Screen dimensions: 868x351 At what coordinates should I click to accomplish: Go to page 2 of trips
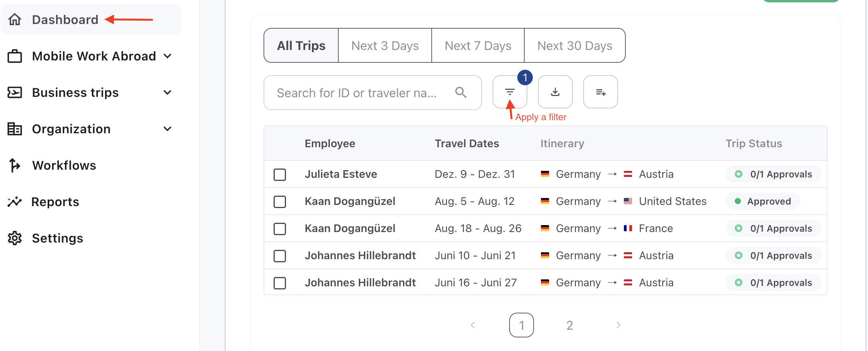(569, 325)
